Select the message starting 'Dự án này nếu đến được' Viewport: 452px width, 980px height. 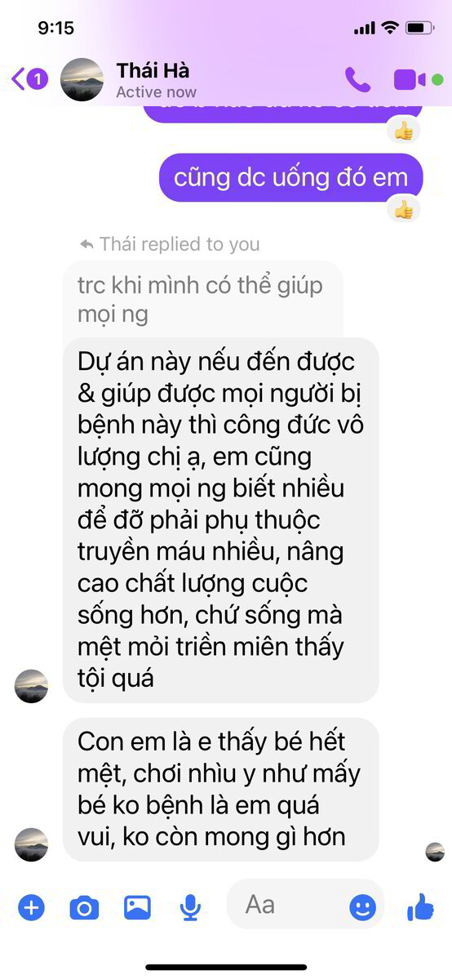[220, 520]
